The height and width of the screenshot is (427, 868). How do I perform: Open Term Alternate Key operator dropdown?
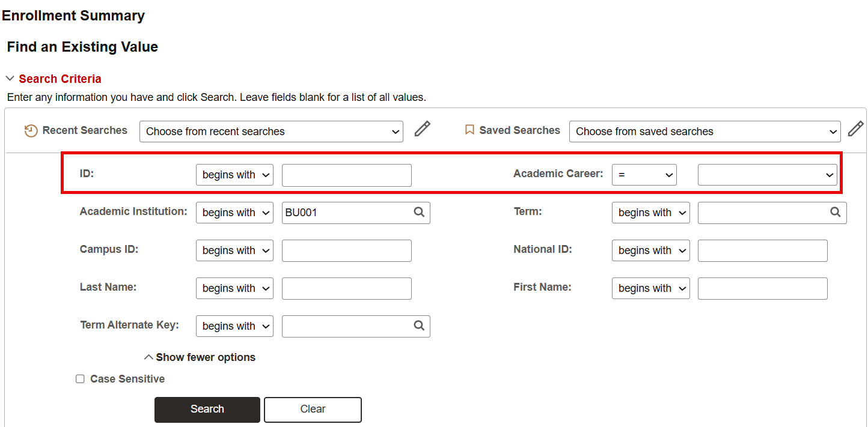[234, 326]
